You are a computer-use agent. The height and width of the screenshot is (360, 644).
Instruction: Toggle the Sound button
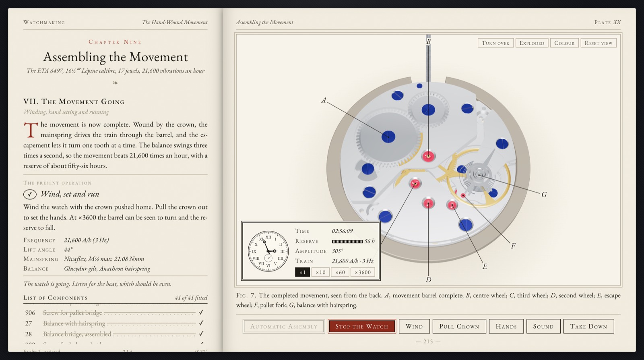543,326
